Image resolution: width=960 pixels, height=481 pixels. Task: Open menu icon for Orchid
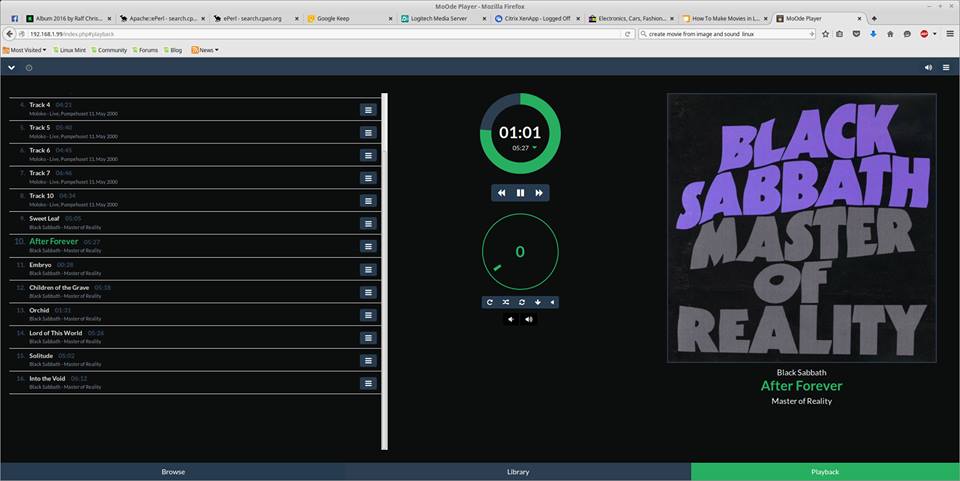point(368,315)
